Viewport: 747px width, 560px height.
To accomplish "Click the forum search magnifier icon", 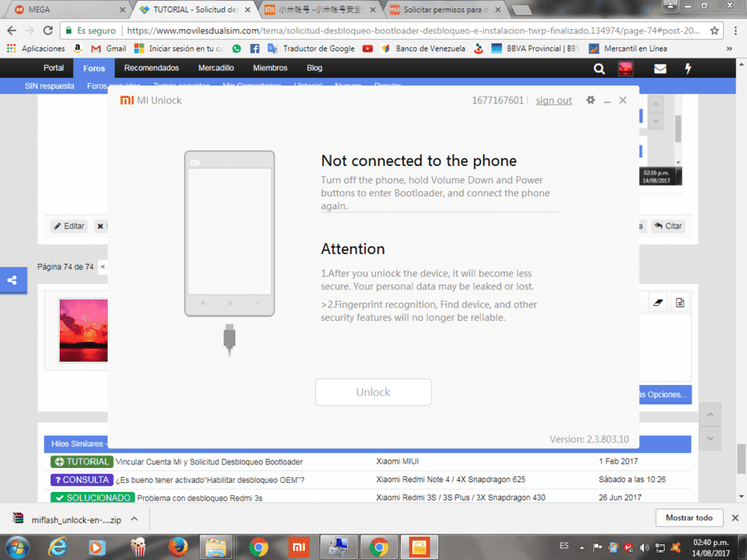I will tap(598, 69).
